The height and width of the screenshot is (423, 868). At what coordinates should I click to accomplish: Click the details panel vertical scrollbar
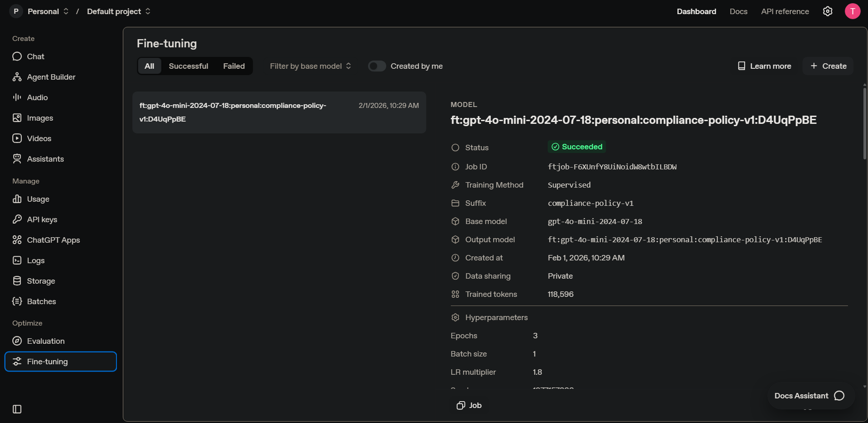point(864,123)
